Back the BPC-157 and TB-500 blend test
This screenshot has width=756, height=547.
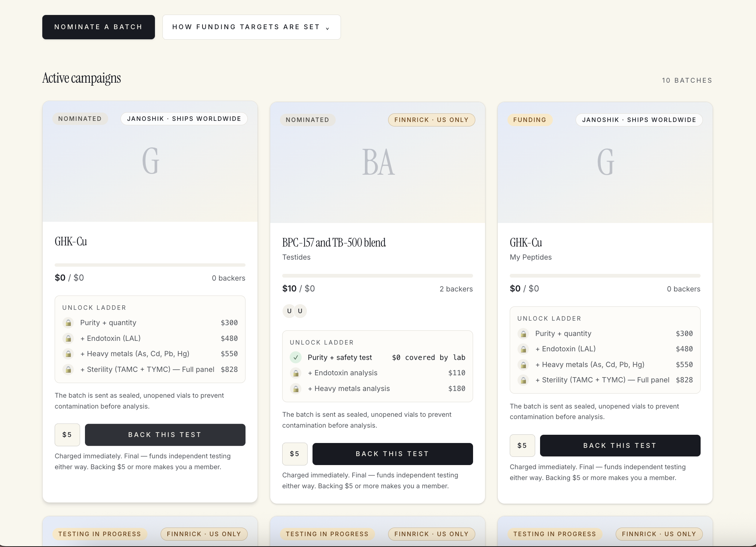[x=393, y=454]
